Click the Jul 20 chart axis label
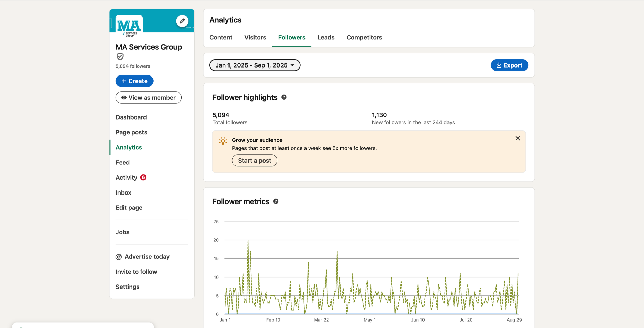The width and height of the screenshot is (644, 328). click(466, 320)
